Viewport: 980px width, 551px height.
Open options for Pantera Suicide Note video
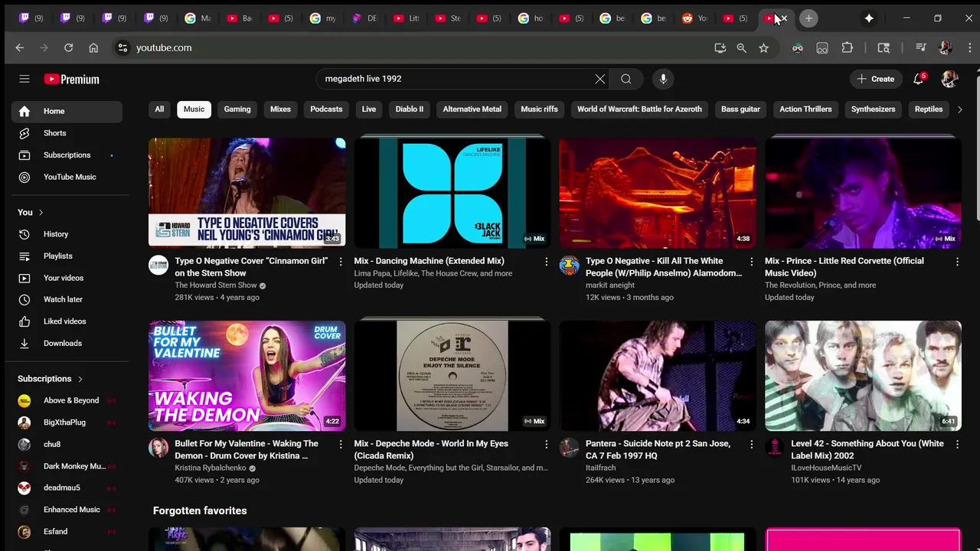(x=751, y=444)
